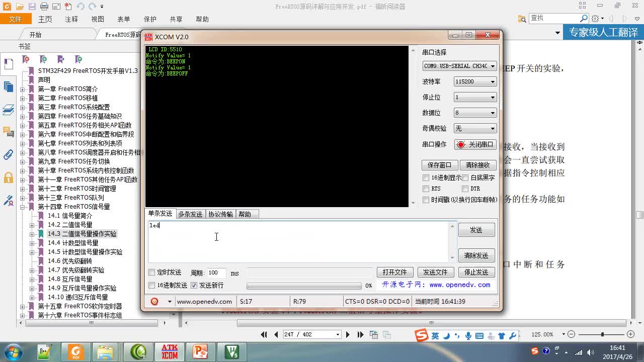Click 清除接收 clear receive button
The width and height of the screenshot is (644, 362).
click(478, 165)
